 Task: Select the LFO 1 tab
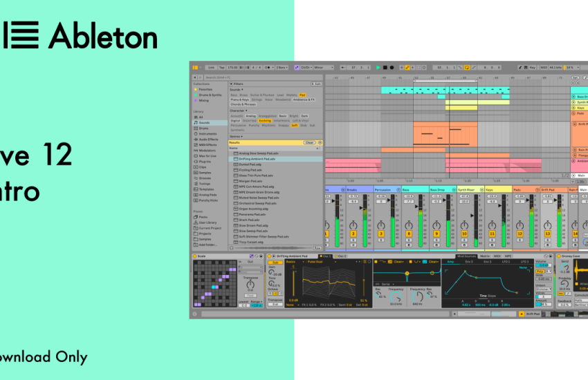pos(506,262)
